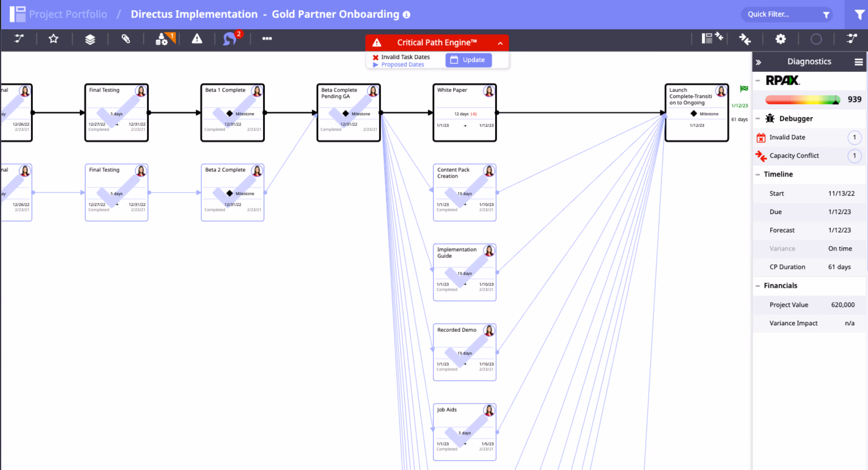The image size is (868, 470).
Task: Collapse the Critical Path Engine panel chevron
Action: click(x=500, y=43)
